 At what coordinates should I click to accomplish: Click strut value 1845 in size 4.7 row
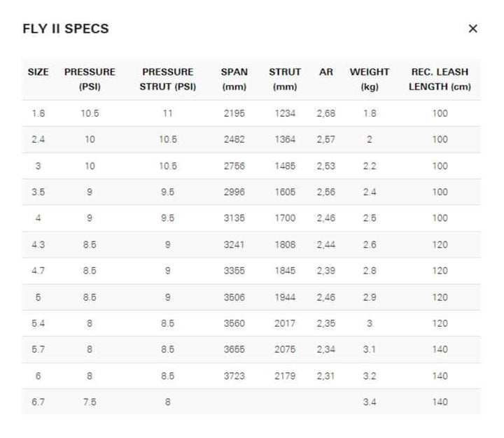285,271
